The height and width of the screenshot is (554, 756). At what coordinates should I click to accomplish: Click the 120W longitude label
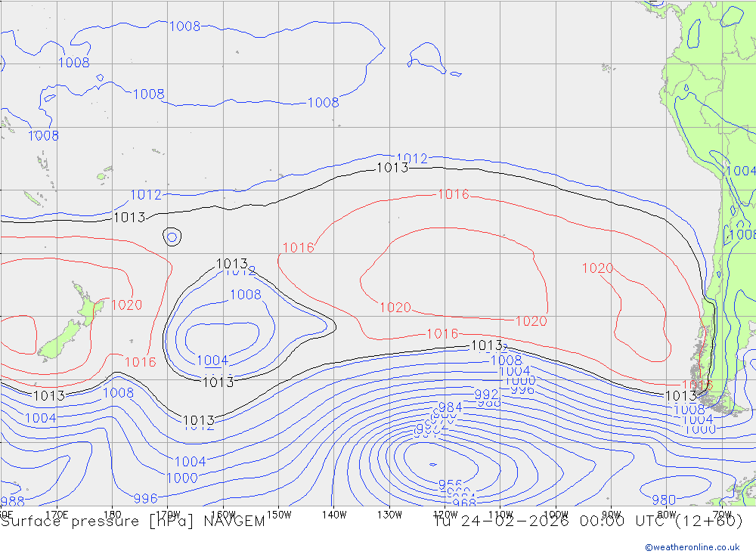click(x=445, y=515)
